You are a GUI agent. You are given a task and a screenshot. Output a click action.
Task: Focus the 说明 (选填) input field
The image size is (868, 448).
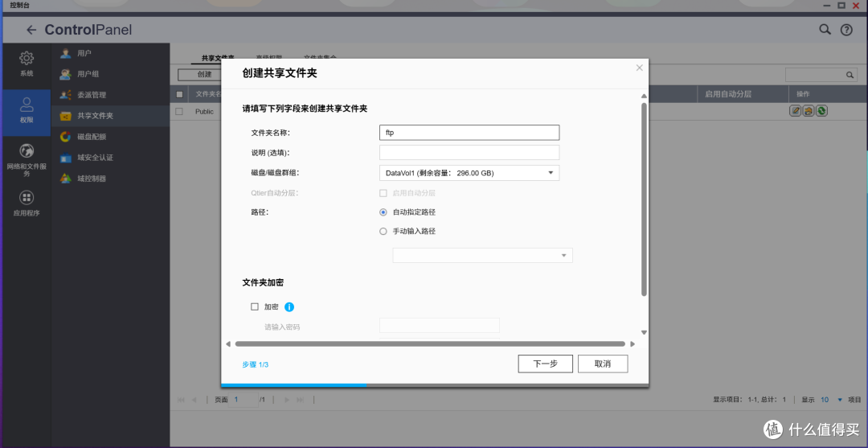click(469, 152)
